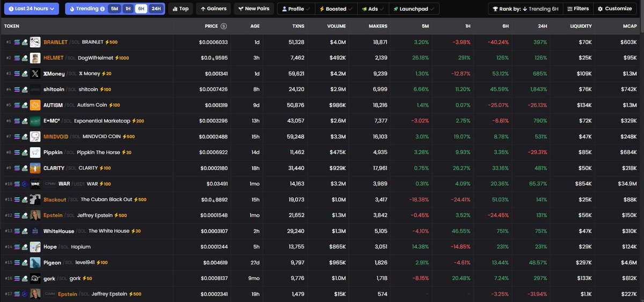The height and width of the screenshot is (302, 644).
Task: Click the 59,621 transactions value
Action: click(296, 74)
